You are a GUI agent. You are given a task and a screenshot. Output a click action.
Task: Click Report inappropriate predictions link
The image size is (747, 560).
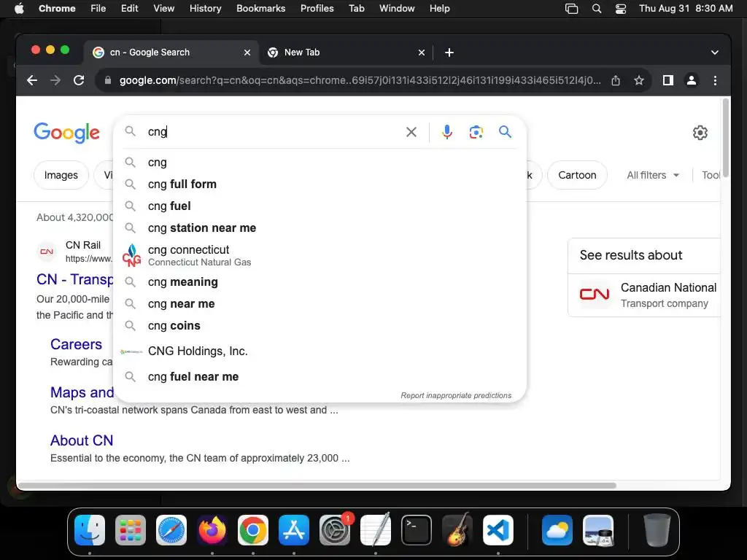(456, 396)
